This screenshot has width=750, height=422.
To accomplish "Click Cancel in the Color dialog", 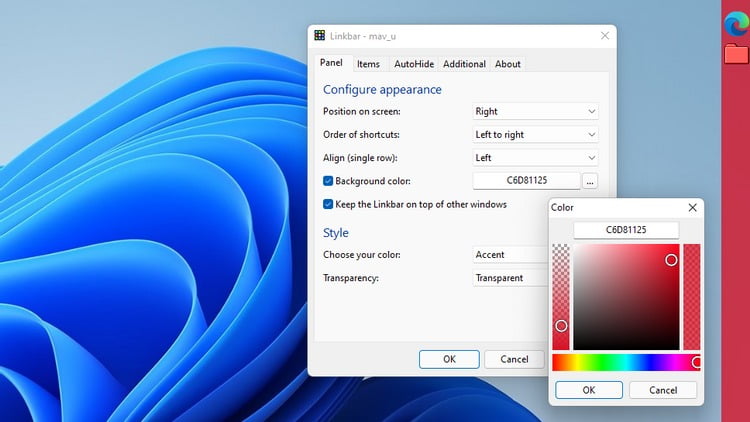I will (x=663, y=390).
